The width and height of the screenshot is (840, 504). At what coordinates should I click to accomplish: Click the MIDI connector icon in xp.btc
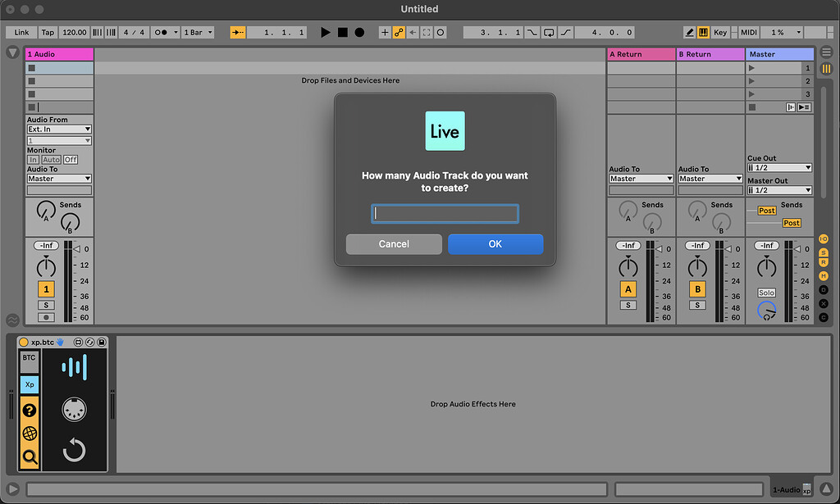[75, 409]
